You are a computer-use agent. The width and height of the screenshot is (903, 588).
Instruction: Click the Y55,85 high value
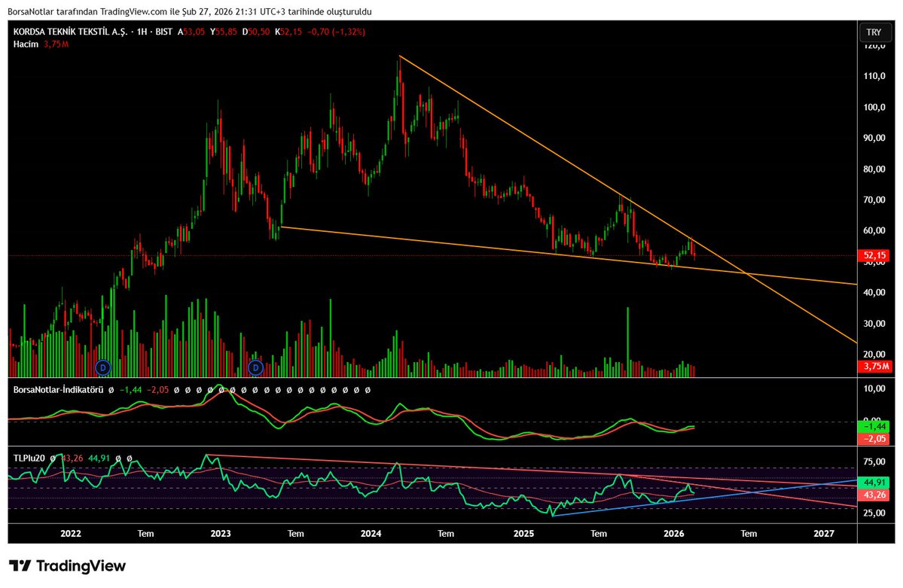[223, 32]
